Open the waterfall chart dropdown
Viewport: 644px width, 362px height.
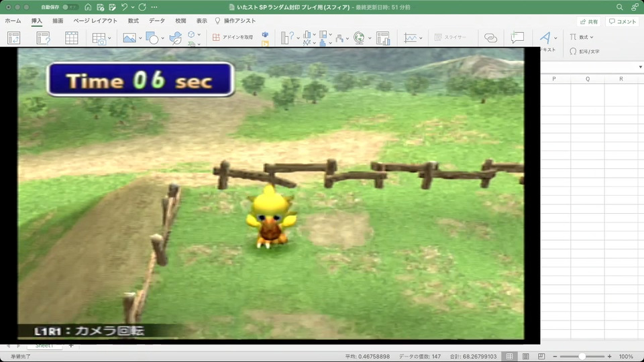click(347, 39)
